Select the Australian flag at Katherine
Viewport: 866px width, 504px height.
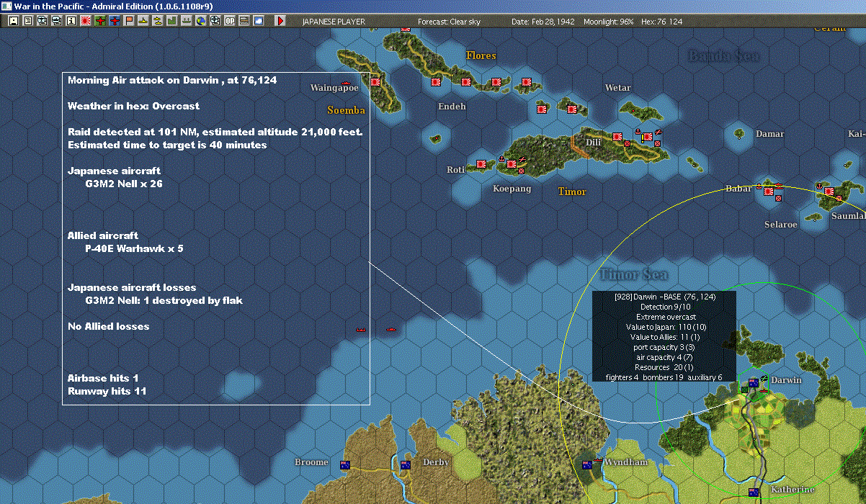point(754,492)
